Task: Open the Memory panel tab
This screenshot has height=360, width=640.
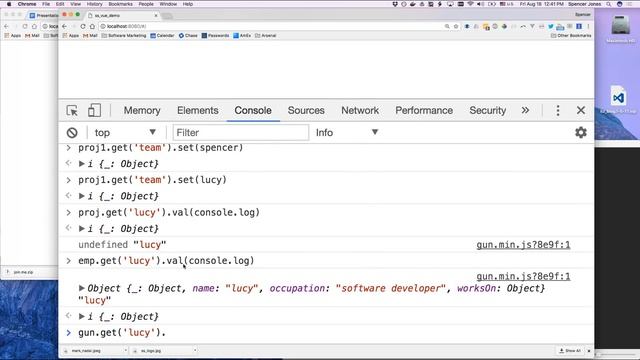Action: [x=142, y=111]
